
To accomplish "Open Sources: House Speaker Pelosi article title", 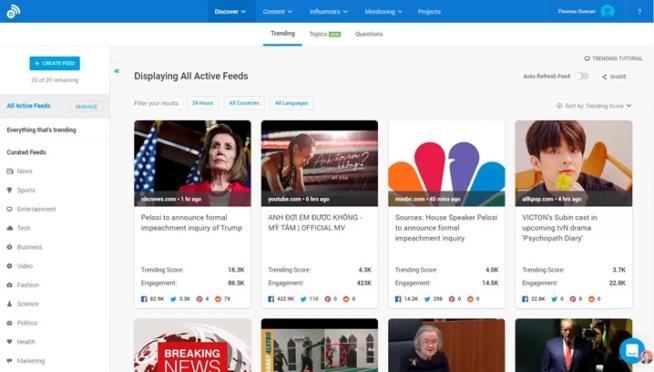I will click(446, 228).
